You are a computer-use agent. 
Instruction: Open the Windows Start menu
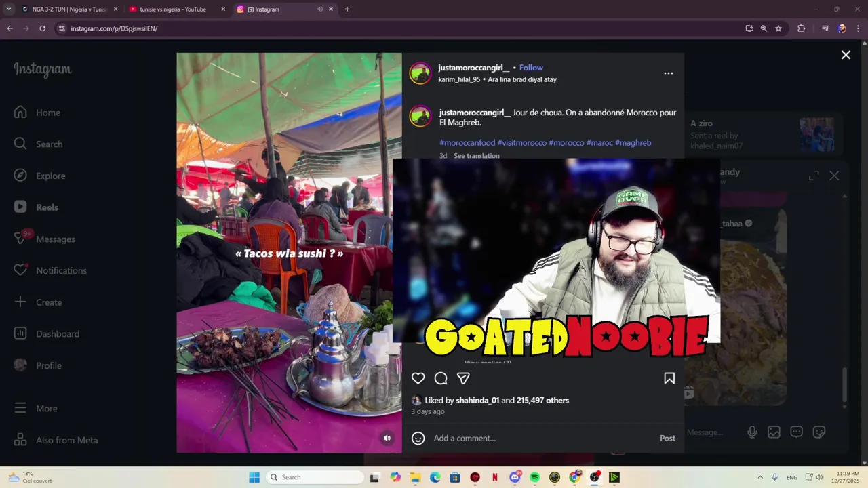(x=254, y=477)
